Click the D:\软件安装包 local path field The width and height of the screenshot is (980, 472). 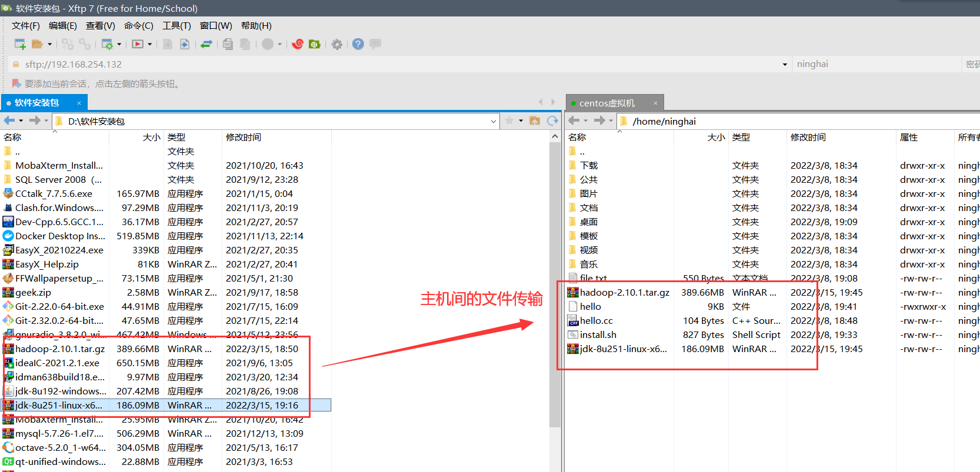click(x=275, y=121)
